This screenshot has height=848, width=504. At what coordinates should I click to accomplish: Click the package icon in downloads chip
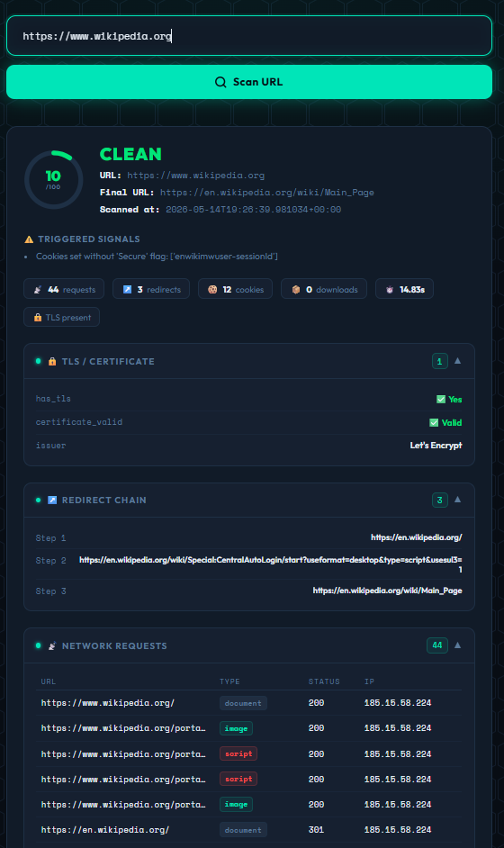[x=296, y=289]
